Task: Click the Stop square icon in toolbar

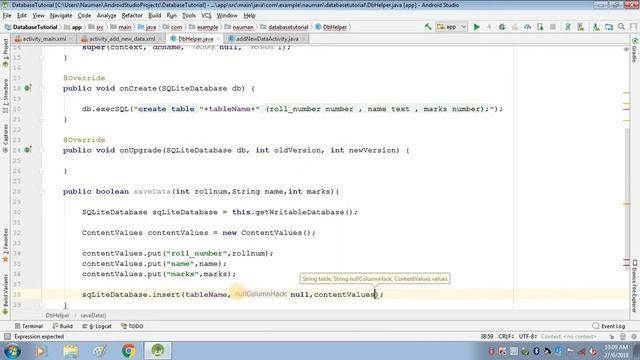Action: pos(553,27)
